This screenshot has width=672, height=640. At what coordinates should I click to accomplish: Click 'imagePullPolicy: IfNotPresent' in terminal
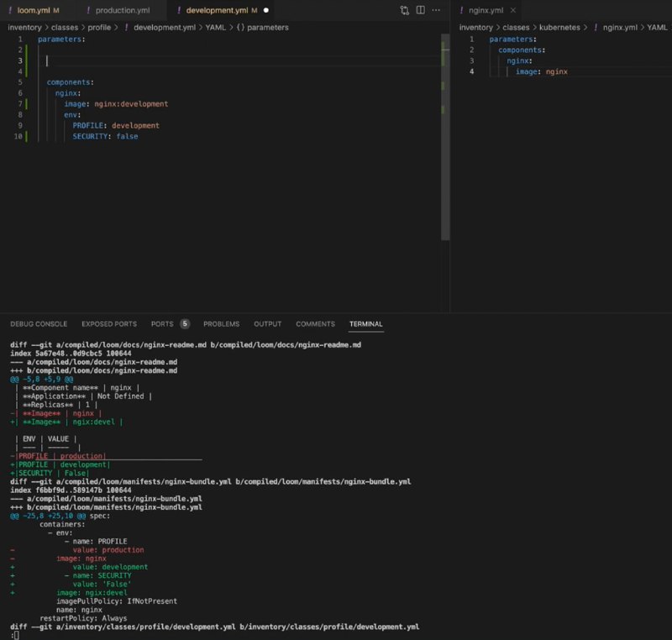(x=117, y=601)
